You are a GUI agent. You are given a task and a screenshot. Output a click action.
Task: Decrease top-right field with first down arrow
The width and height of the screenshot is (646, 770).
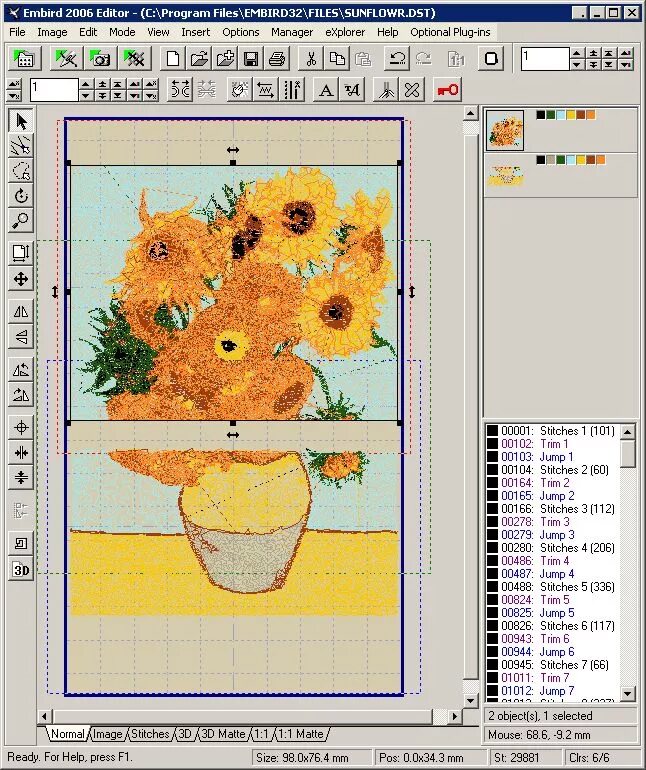click(577, 65)
